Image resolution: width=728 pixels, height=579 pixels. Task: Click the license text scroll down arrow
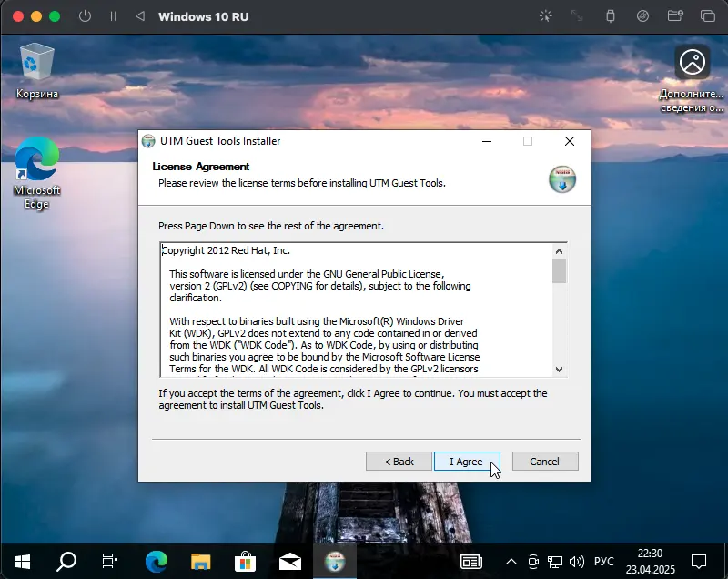click(x=559, y=370)
